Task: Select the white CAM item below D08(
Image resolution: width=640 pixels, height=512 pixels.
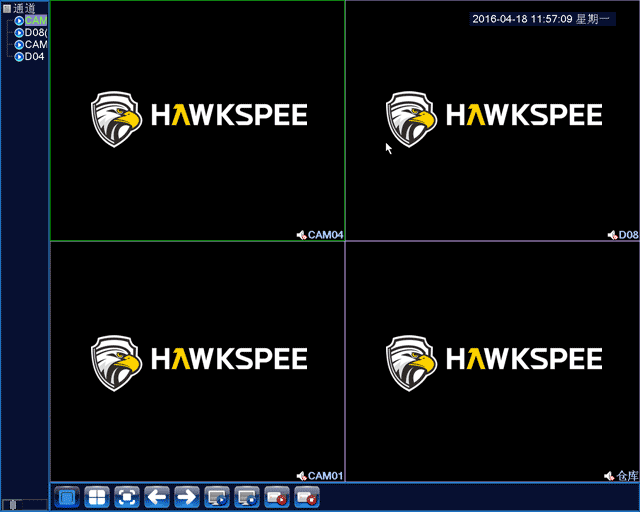Action: (36, 45)
